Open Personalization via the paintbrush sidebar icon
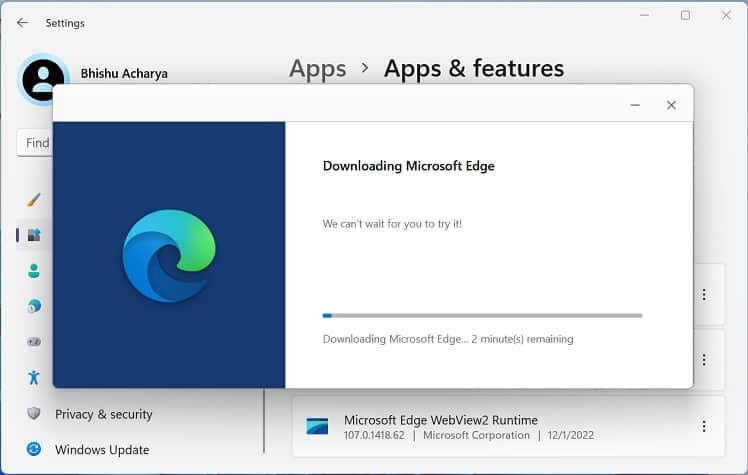This screenshot has height=475, width=748. 33,199
